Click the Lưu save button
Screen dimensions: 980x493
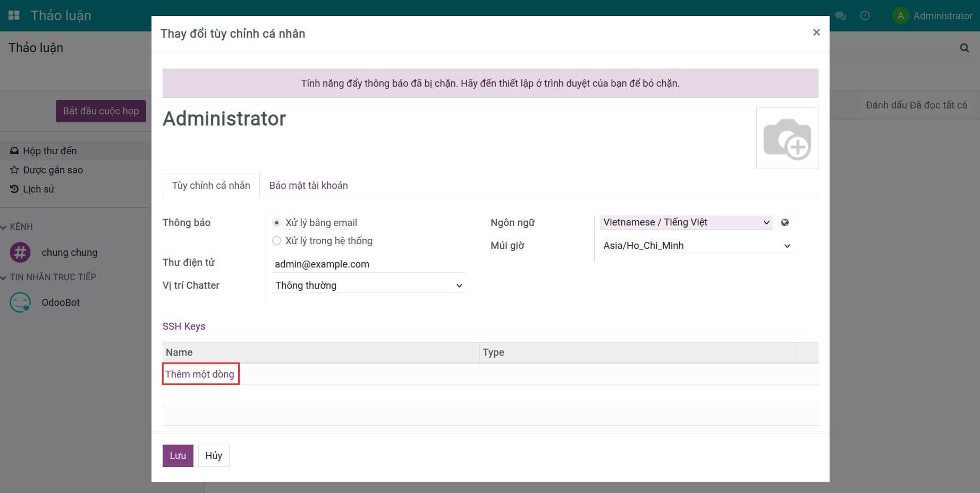click(x=178, y=456)
